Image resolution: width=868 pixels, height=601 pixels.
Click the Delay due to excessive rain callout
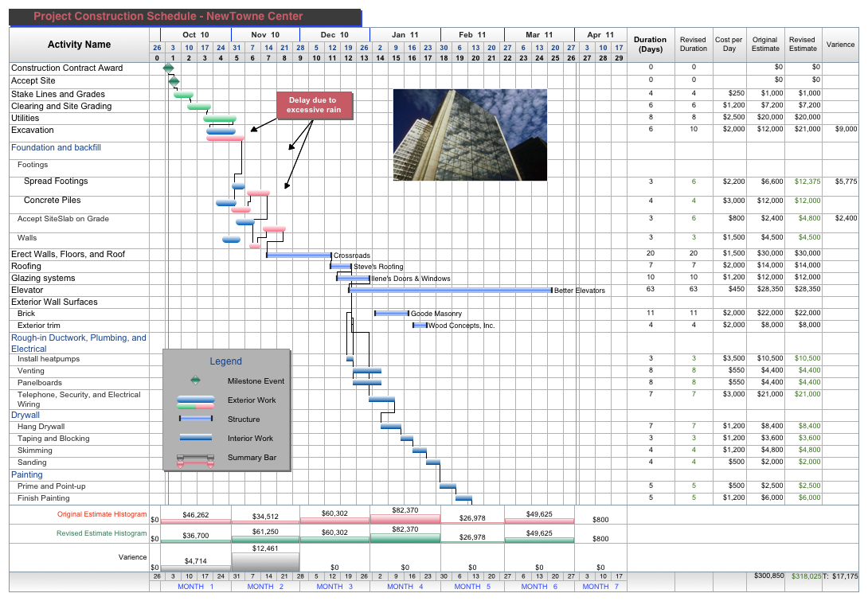(315, 105)
